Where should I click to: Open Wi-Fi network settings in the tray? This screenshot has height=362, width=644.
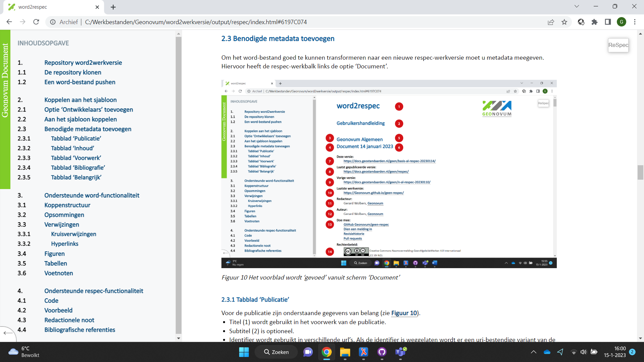coord(574,352)
